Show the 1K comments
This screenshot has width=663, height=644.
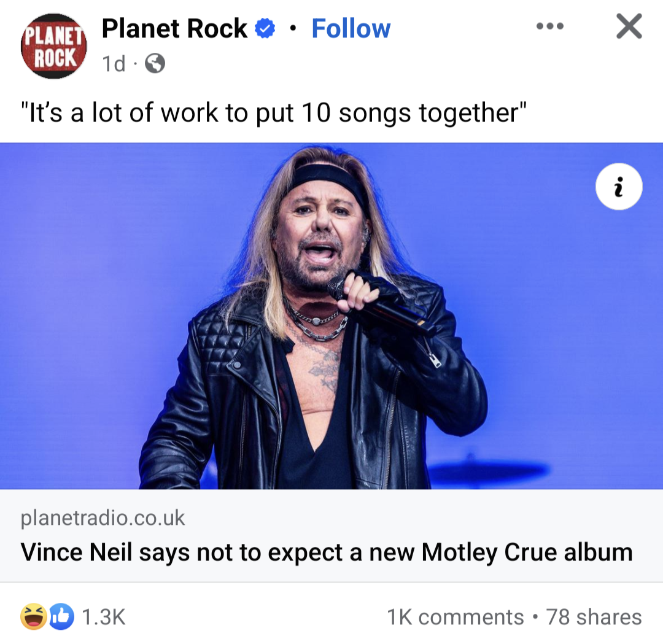point(455,617)
